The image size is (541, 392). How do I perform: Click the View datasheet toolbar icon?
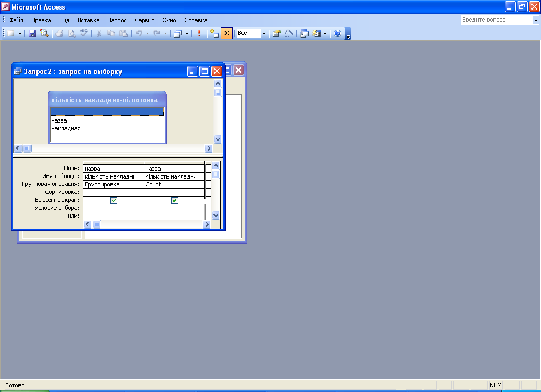tap(11, 33)
